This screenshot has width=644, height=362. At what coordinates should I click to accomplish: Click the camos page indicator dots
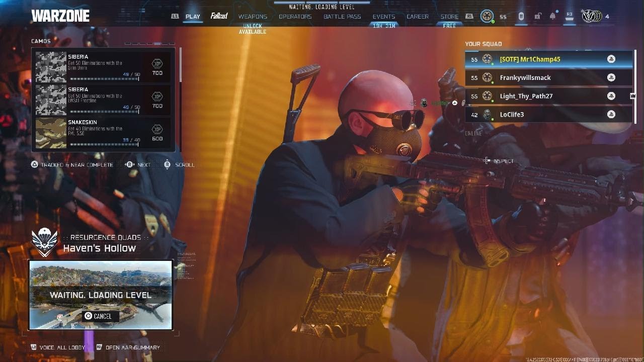pos(149,43)
